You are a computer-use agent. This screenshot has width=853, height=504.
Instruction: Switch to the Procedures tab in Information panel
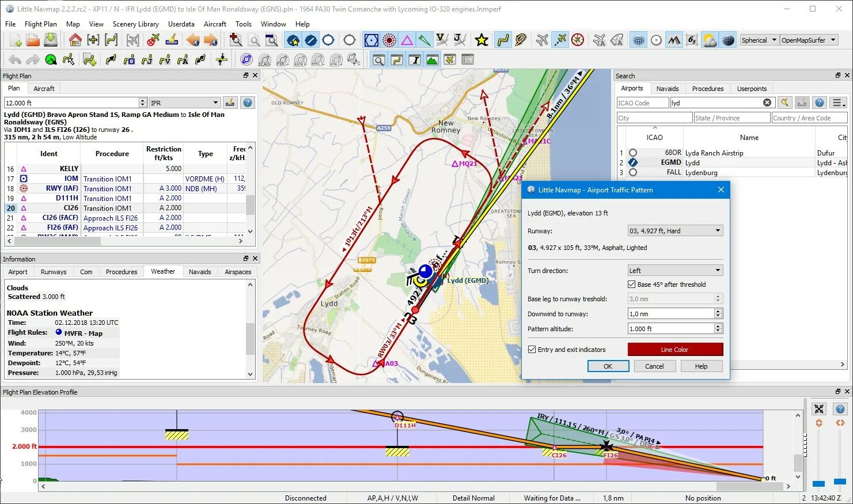122,272
